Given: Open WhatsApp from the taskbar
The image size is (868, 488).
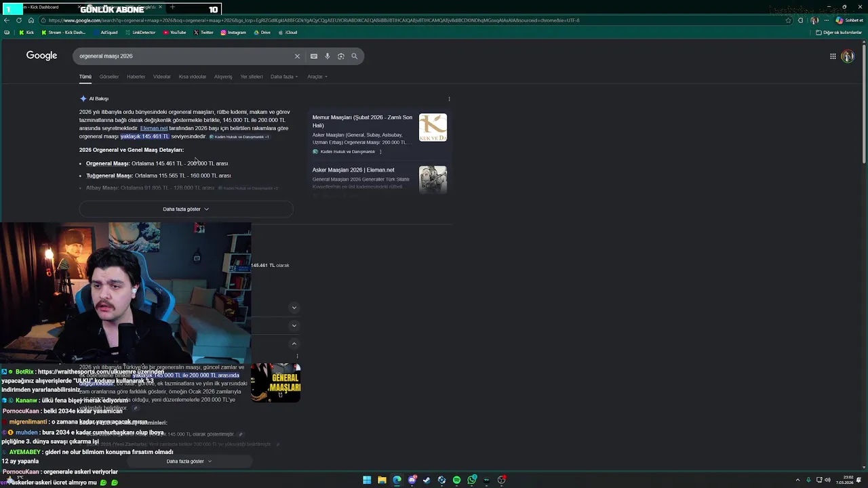Looking at the screenshot, I should click(471, 480).
